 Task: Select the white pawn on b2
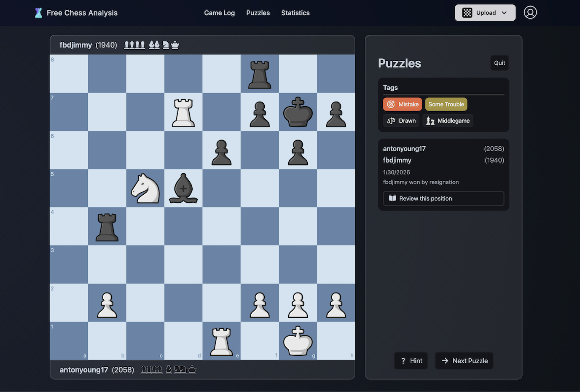pyautogui.click(x=107, y=304)
